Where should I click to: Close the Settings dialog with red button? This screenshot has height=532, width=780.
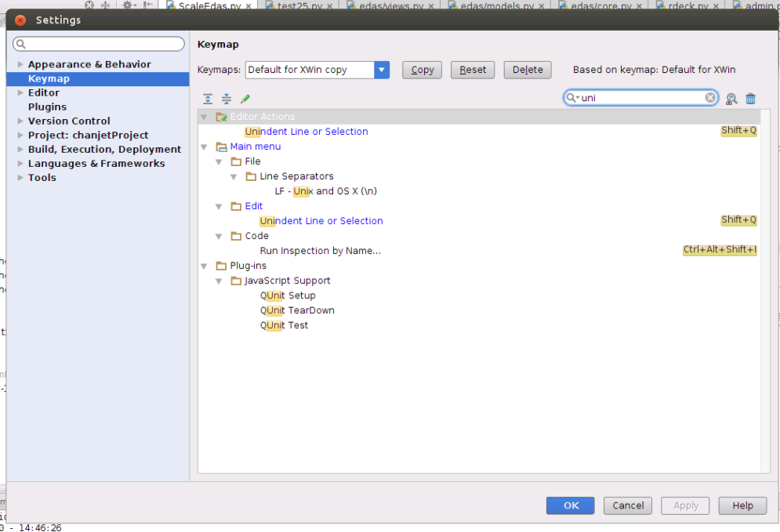pos(20,20)
